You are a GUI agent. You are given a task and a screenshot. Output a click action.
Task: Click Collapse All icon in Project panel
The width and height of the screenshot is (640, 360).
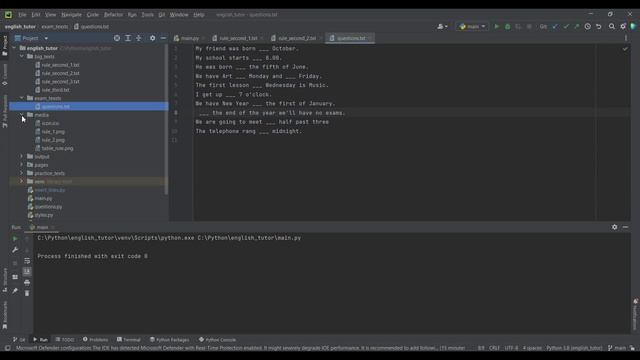[x=139, y=38]
